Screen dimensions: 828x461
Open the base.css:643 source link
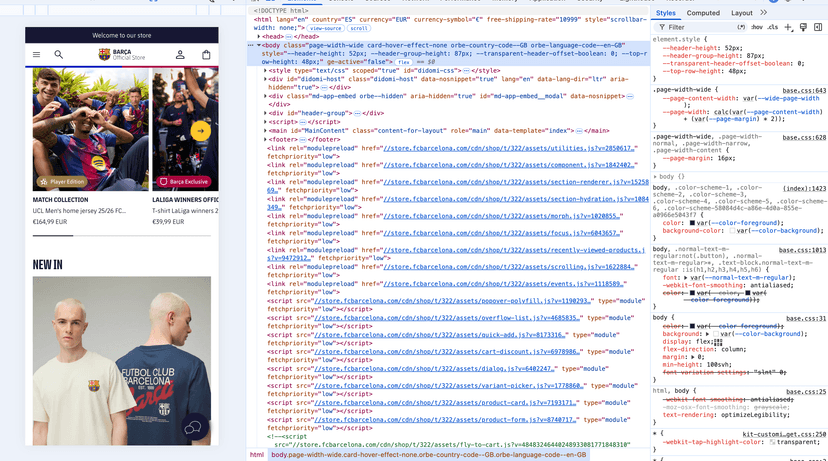804,91
